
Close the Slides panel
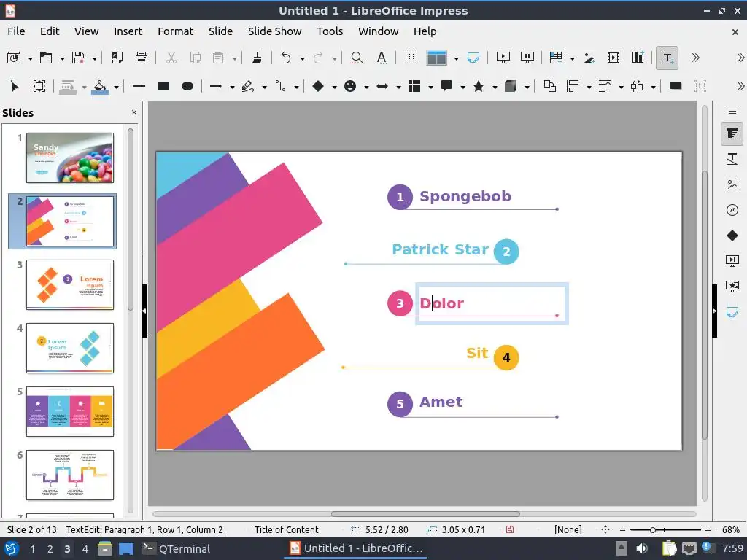pyautogui.click(x=134, y=112)
